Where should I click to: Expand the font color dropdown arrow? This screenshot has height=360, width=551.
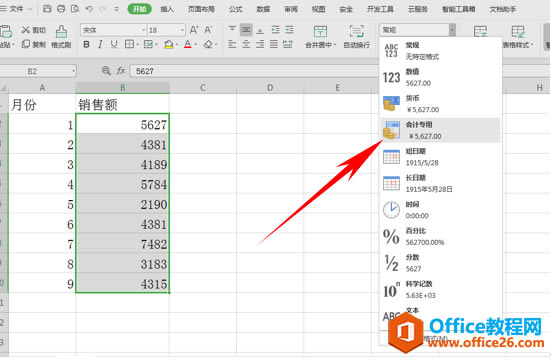click(x=195, y=45)
